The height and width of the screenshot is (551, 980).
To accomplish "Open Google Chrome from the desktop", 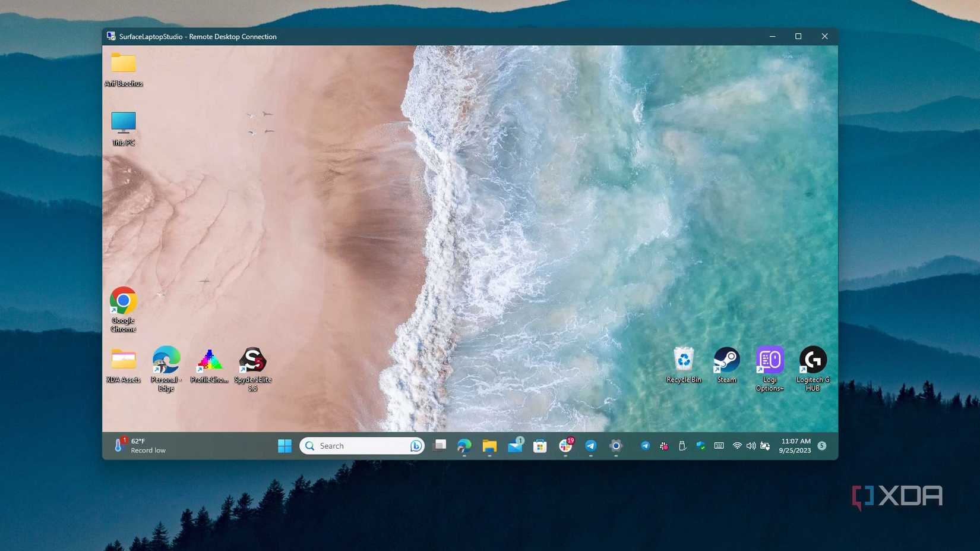I will pos(123,300).
